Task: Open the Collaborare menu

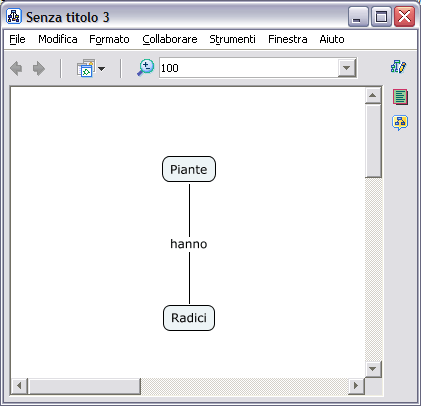Action: (x=170, y=39)
